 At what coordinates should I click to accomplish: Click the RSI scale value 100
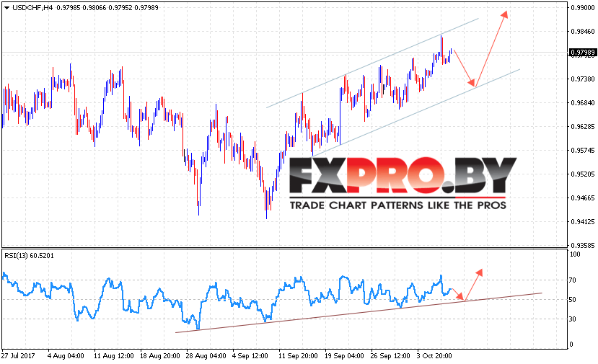(574, 254)
